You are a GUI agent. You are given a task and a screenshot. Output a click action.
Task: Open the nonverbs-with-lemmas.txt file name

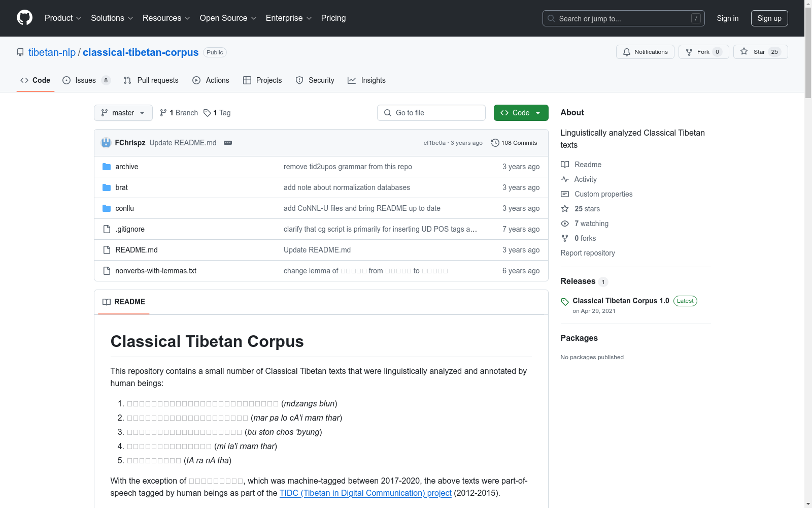[156, 271]
